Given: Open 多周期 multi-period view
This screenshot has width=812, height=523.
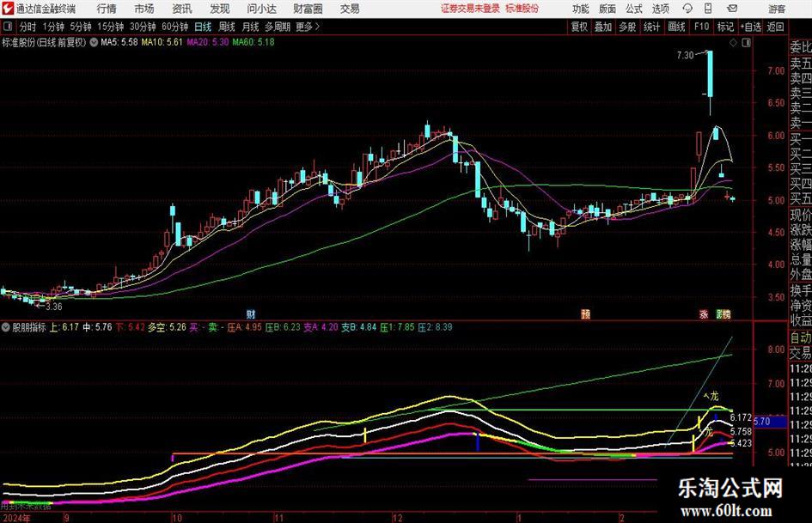Looking at the screenshot, I should (x=278, y=27).
